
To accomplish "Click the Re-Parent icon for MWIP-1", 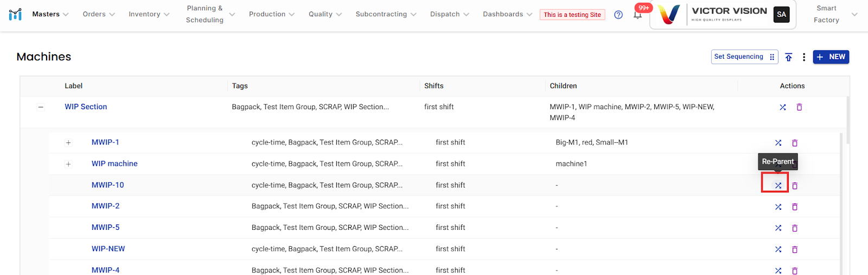I will tap(778, 143).
